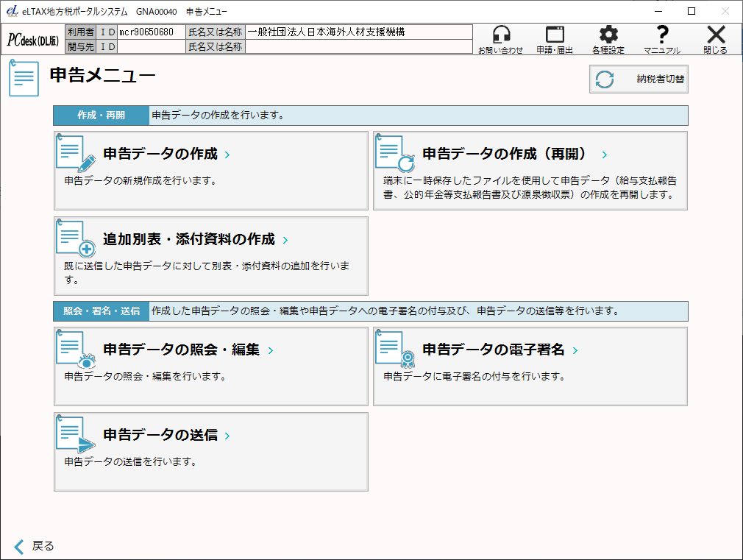Minimize the eLTAX window

658,11
